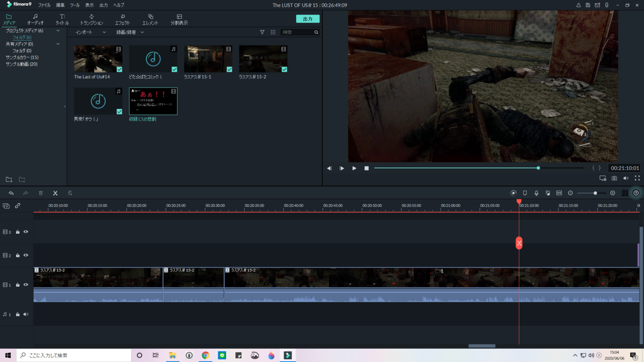Screen dimensions: 644x362
Task: Add a new folder in the media library
Action: click(9, 180)
